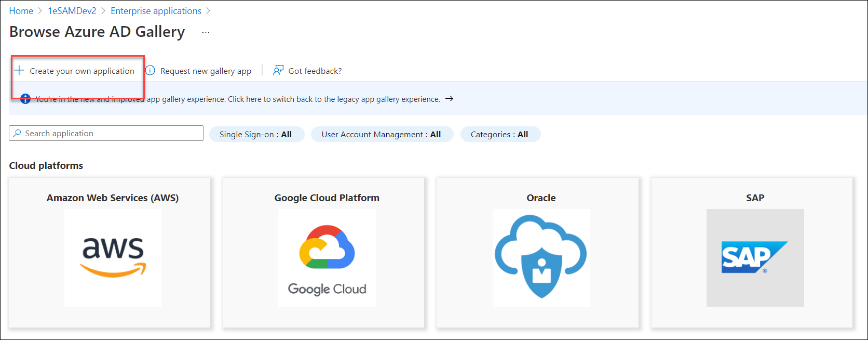Open the ellipsis menu next to the page title

tap(206, 32)
